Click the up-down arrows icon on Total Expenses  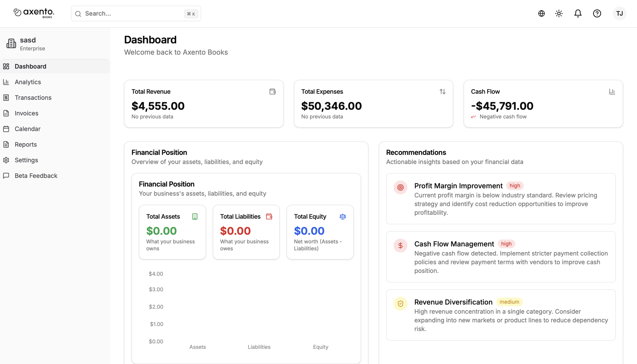(x=442, y=92)
